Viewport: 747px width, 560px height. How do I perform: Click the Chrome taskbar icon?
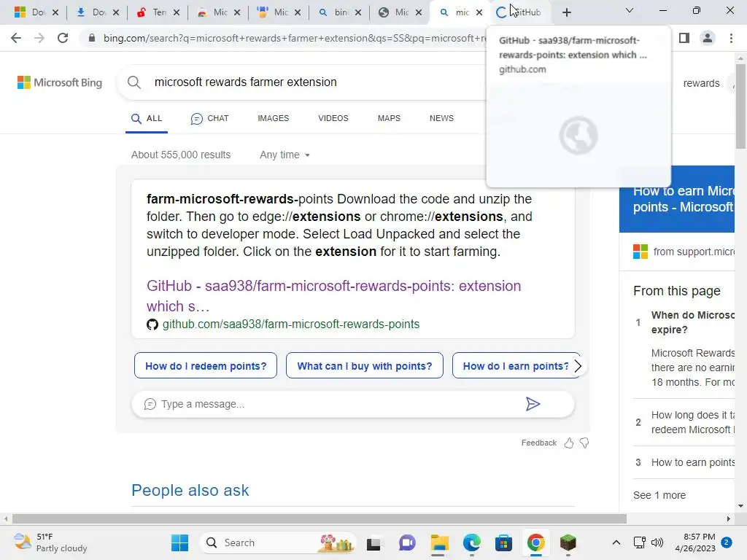pyautogui.click(x=536, y=542)
